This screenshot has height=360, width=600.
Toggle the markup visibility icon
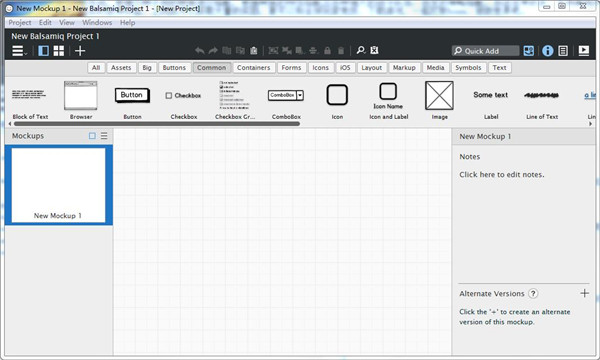(x=374, y=50)
